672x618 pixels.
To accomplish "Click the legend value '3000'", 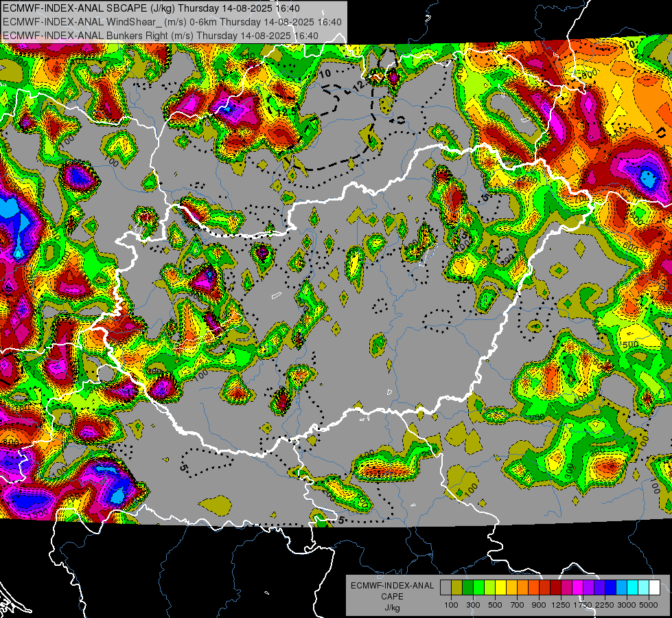I will tap(627, 605).
